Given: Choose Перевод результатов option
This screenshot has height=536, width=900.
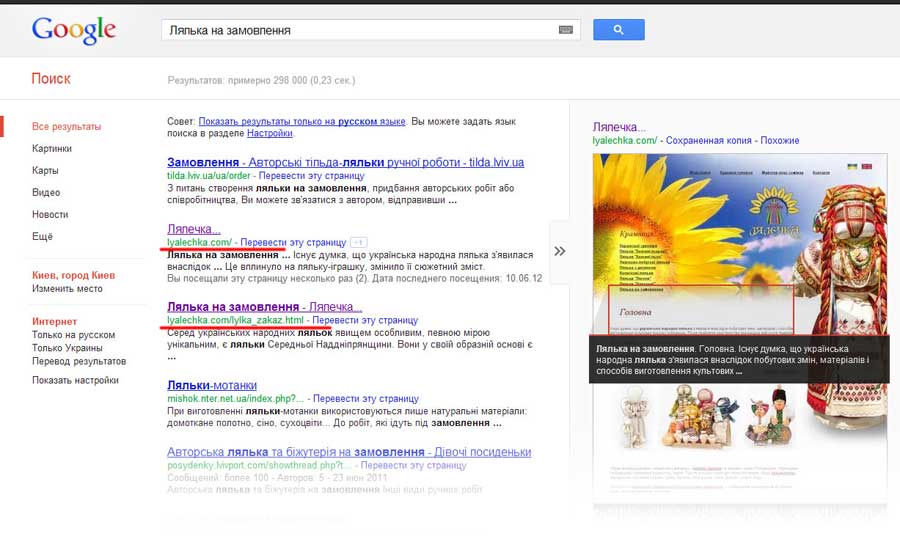Looking at the screenshot, I should (x=79, y=361).
